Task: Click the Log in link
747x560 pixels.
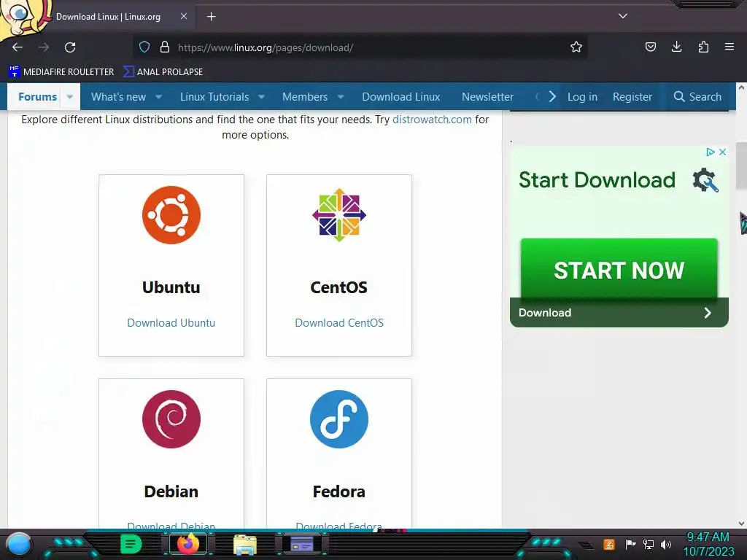Action: (582, 97)
